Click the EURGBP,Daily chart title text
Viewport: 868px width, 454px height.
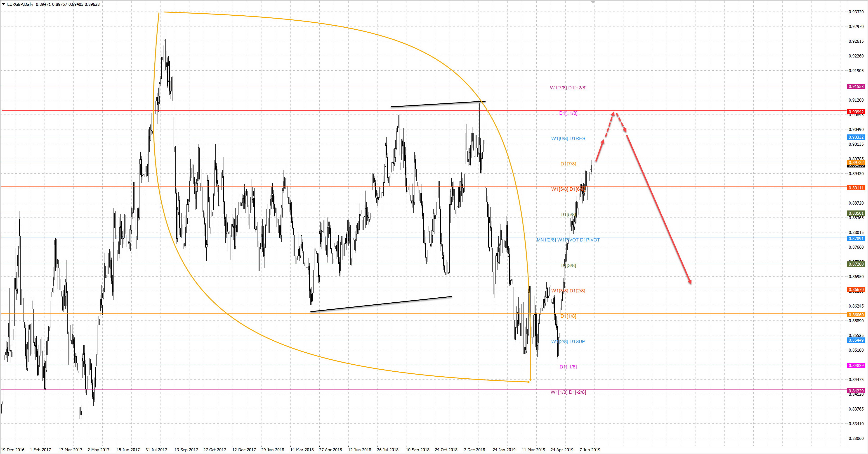[20, 4]
